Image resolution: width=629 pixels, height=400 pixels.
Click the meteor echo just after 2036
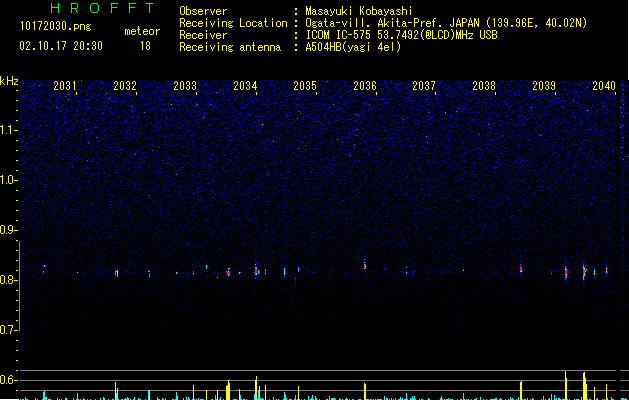(x=365, y=264)
